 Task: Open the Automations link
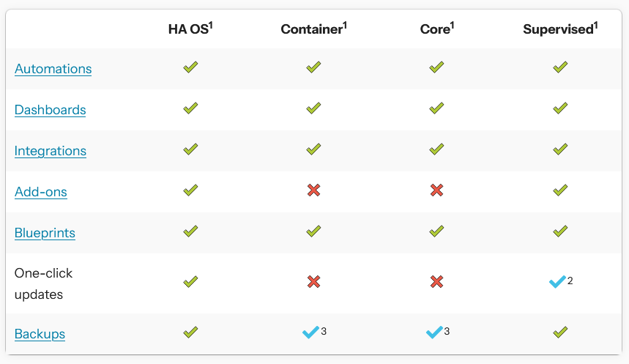(x=53, y=69)
